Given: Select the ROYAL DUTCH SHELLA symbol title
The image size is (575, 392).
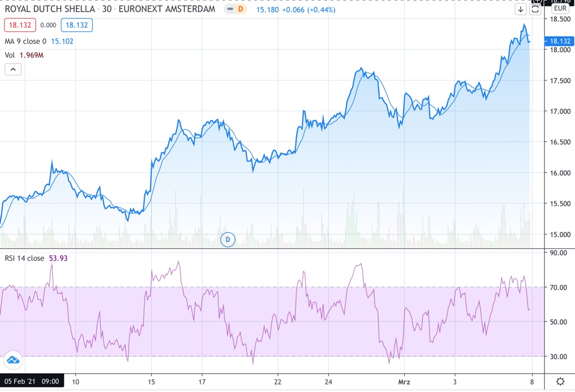Looking at the screenshot, I should pos(49,9).
